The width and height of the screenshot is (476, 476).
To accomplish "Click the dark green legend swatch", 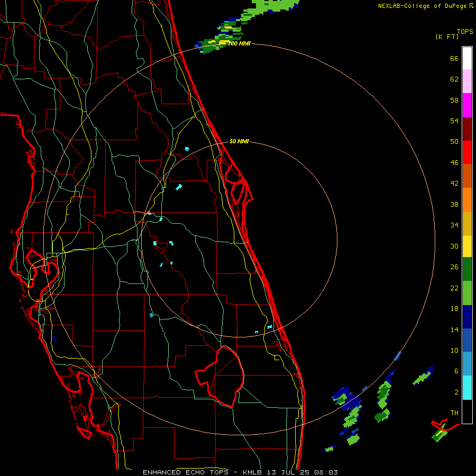I will [467, 269].
